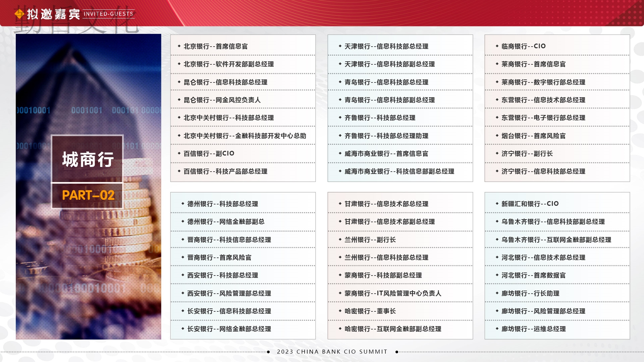The width and height of the screenshot is (644, 362).
Task: Click 百信银行--科技产品部总经理 row
Action: tap(225, 171)
